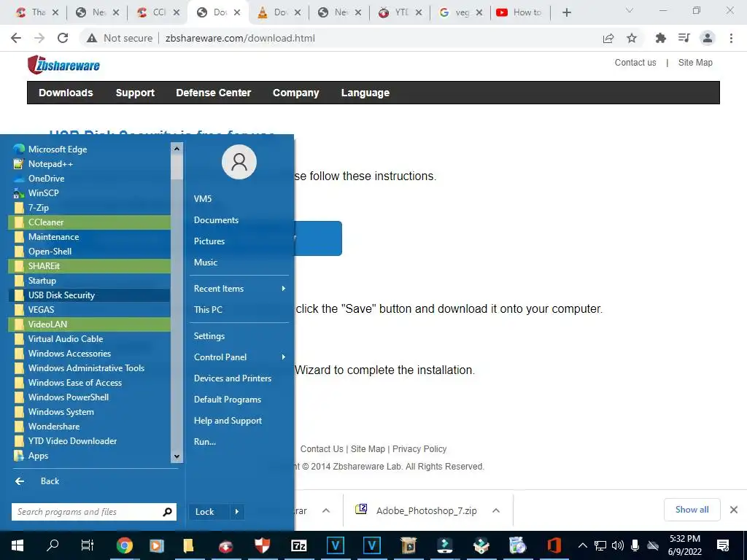Click the Contact us link at page top

coord(635,63)
